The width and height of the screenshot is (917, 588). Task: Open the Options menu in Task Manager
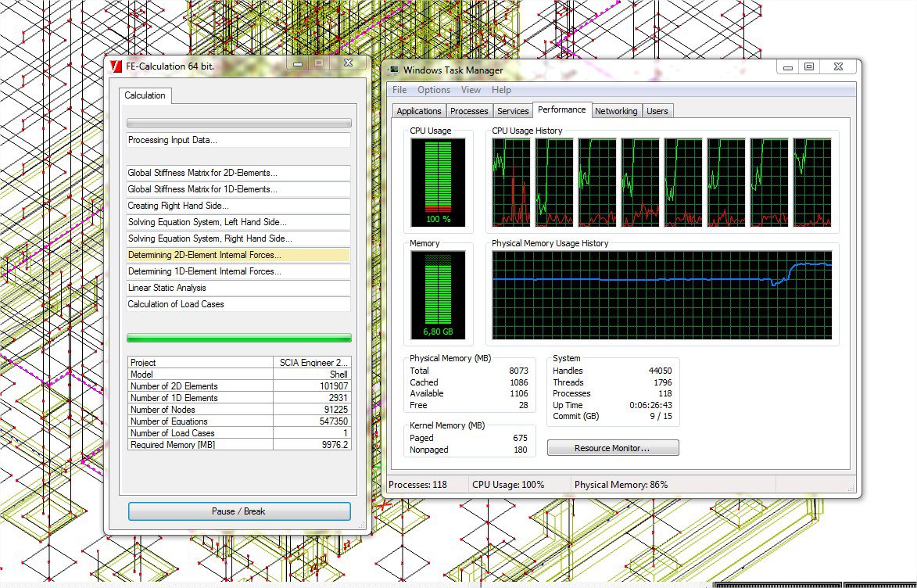tap(434, 90)
